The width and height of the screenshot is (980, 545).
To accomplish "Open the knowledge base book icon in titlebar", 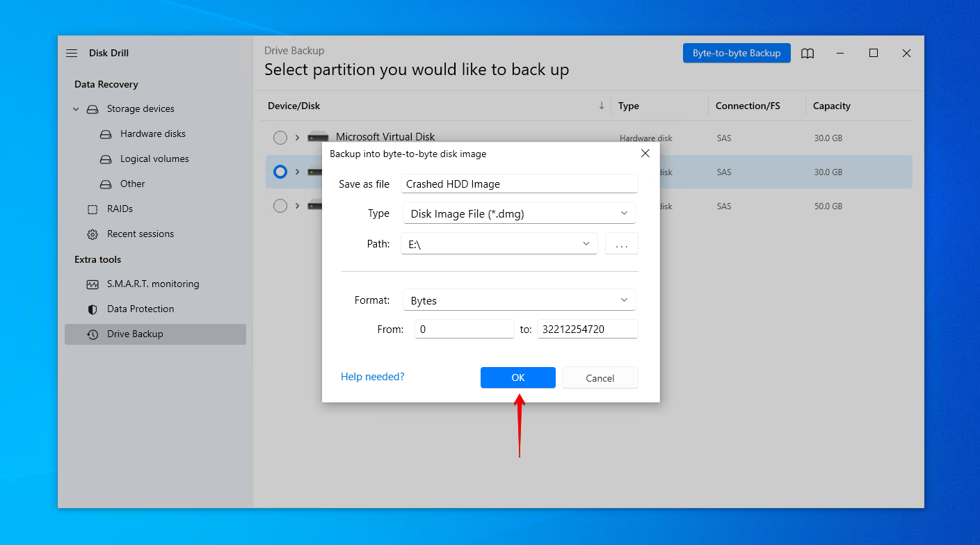I will [x=807, y=53].
